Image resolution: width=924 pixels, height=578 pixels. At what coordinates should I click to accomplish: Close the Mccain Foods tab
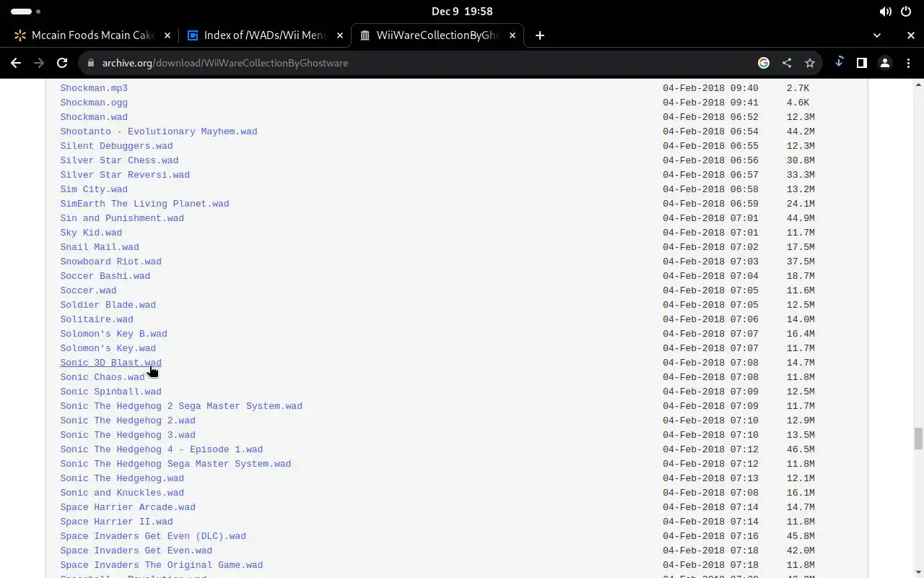[x=167, y=35]
